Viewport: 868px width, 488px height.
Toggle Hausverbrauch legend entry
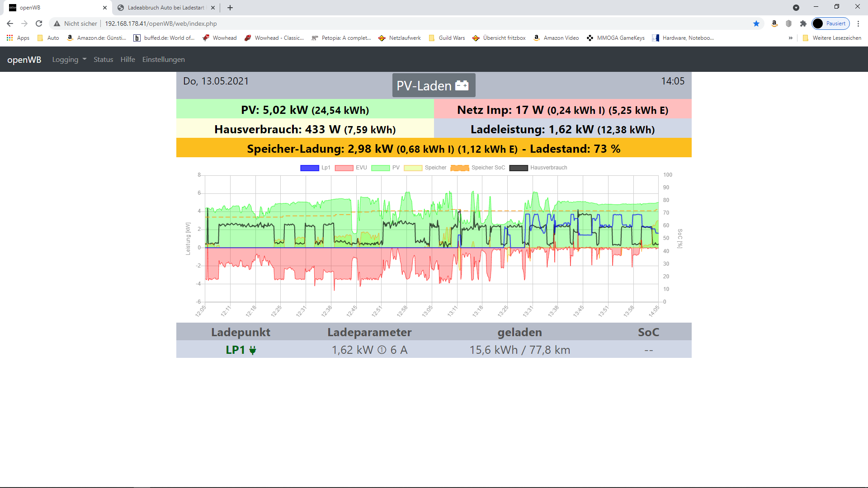[x=538, y=168]
